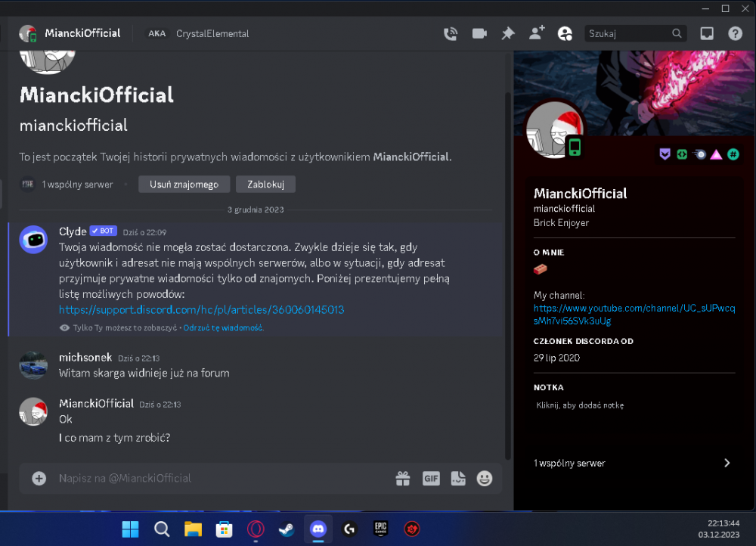Open the help question mark icon
The height and width of the screenshot is (546, 756).
tap(735, 34)
